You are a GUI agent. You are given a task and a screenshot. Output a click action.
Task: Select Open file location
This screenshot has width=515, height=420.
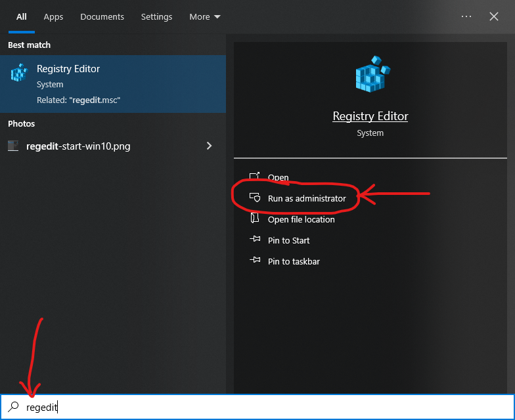point(301,219)
